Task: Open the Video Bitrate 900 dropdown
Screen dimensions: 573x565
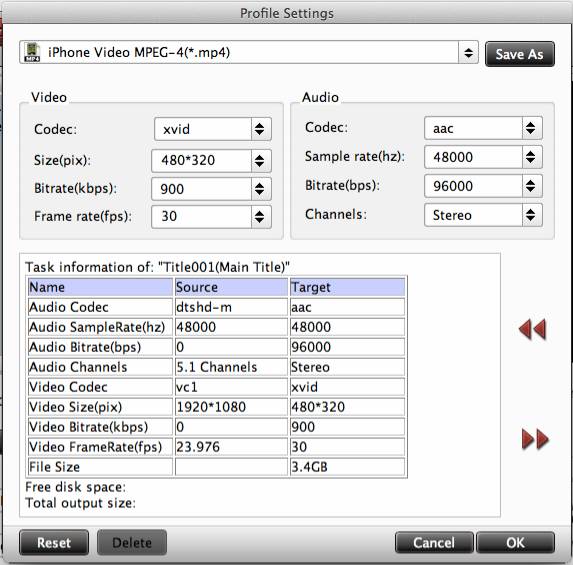Action: click(211, 189)
